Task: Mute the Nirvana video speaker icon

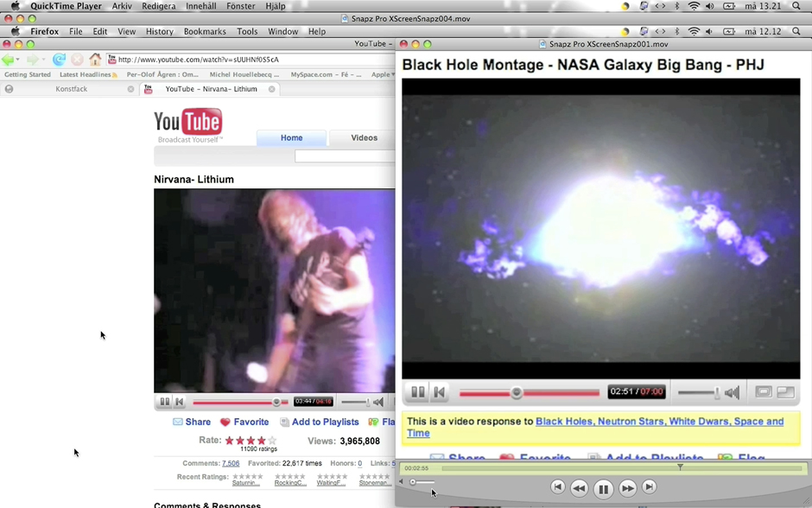Action: click(378, 402)
